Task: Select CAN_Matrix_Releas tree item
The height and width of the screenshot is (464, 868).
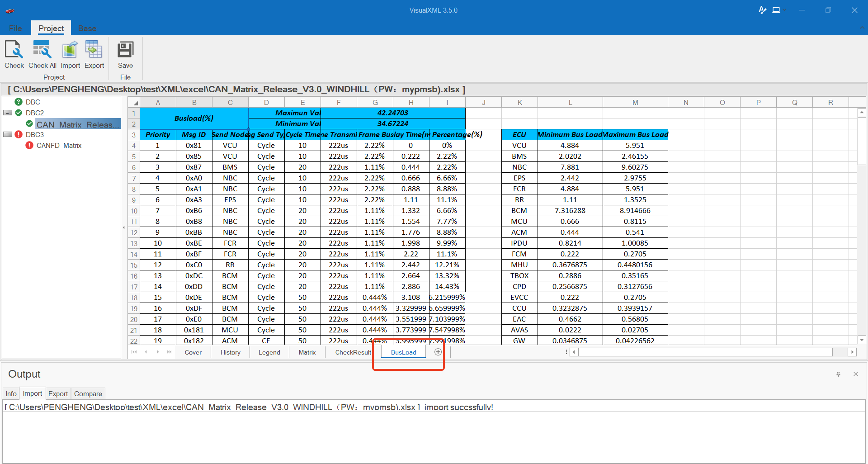Action: pyautogui.click(x=78, y=124)
